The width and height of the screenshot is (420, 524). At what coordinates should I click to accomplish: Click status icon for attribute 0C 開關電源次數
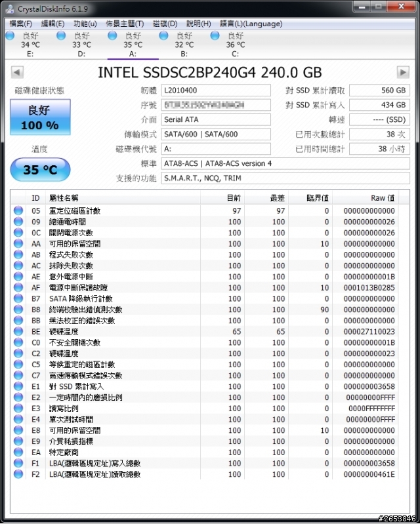(x=18, y=233)
